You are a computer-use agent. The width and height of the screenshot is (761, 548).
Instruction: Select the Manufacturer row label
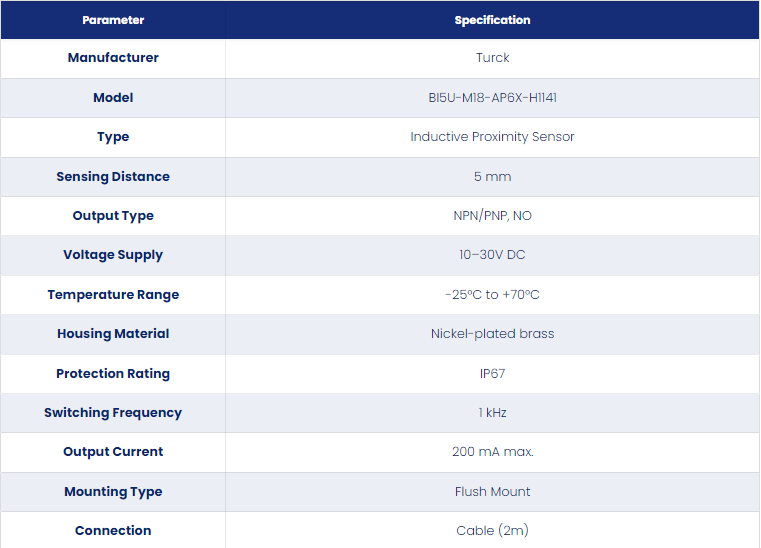[x=113, y=57]
